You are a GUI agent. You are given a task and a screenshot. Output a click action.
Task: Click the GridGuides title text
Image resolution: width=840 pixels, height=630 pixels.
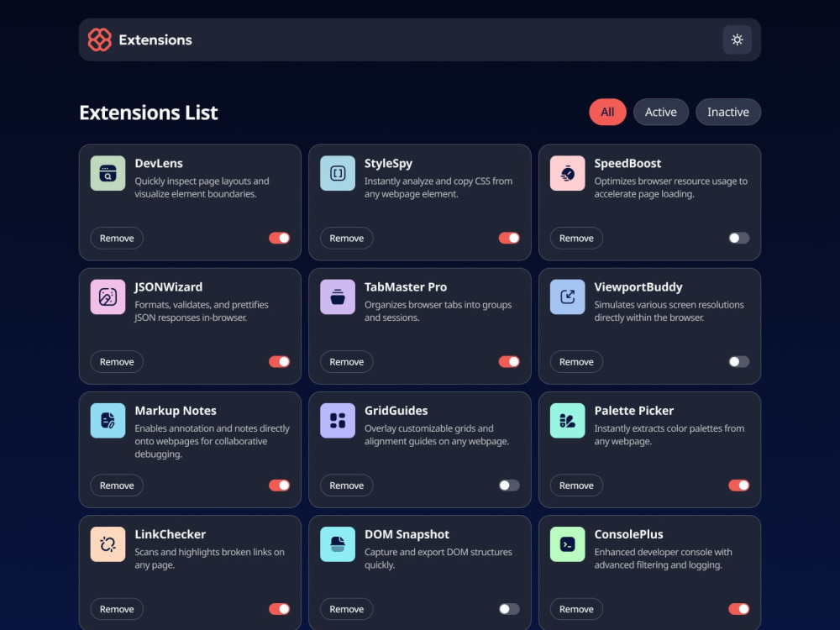pos(396,411)
